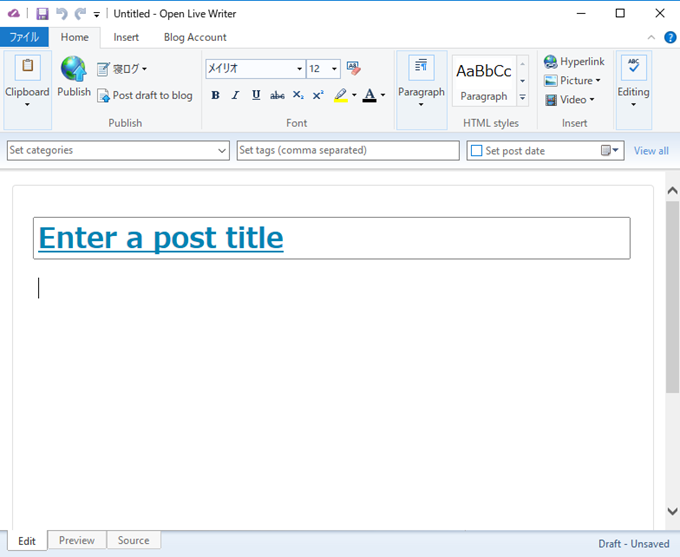
Task: Expand the HTML styles gallery
Action: 523,98
